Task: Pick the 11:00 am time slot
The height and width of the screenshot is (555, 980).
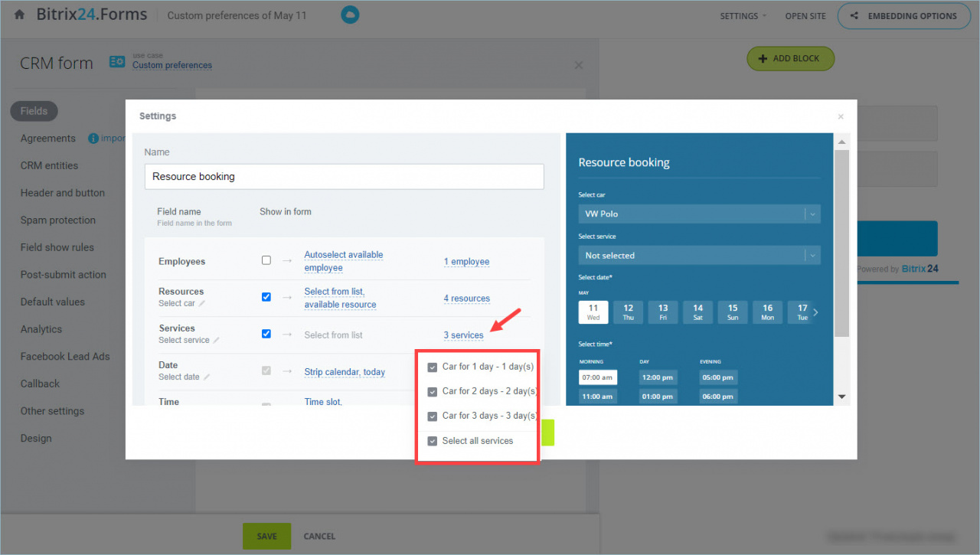Action: point(598,397)
